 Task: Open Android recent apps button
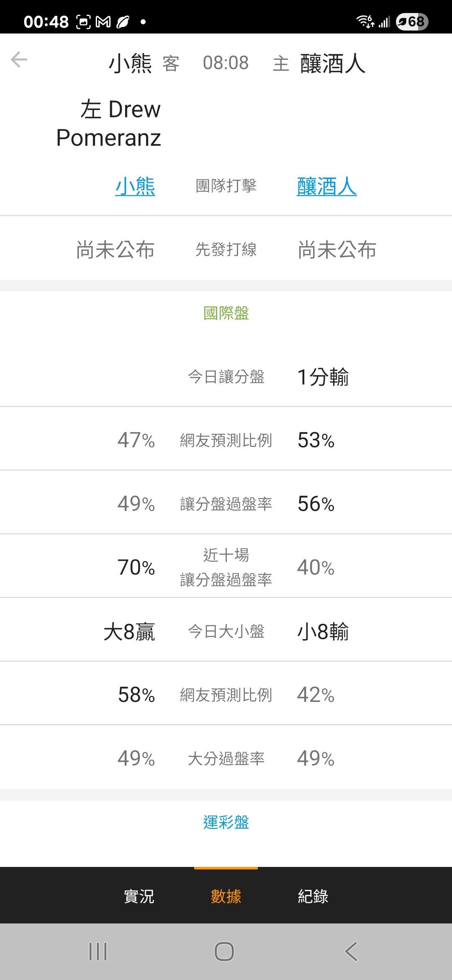pos(98,952)
